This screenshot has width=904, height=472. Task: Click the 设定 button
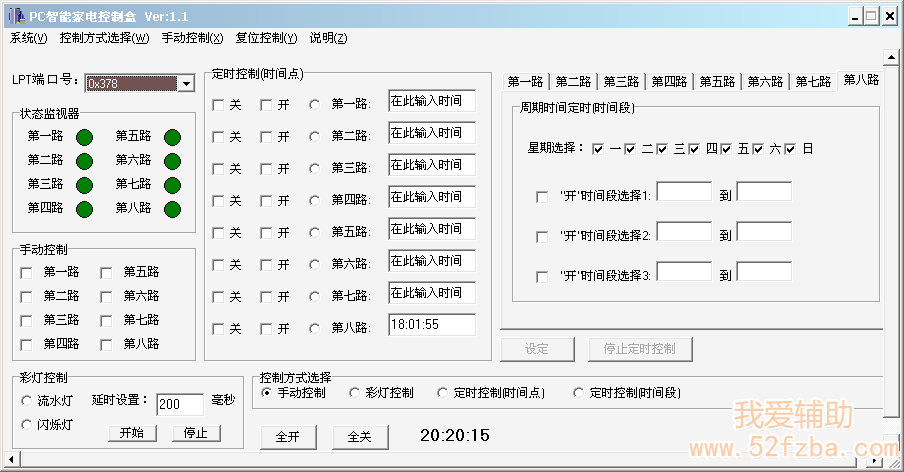(537, 349)
